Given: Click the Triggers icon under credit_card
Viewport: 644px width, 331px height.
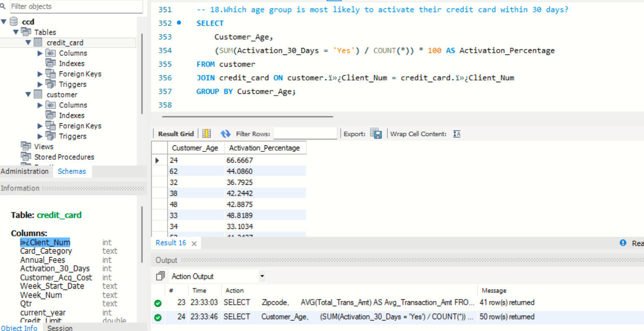Looking at the screenshot, I should click(51, 84).
